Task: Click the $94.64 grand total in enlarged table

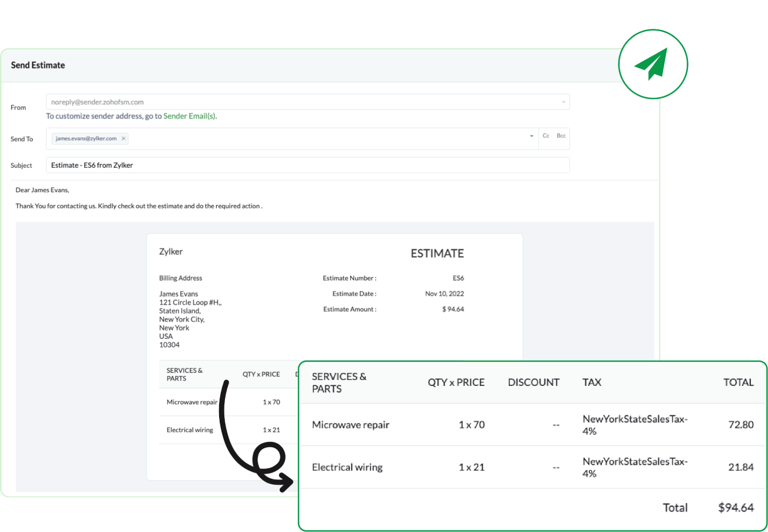Action: 736,507
